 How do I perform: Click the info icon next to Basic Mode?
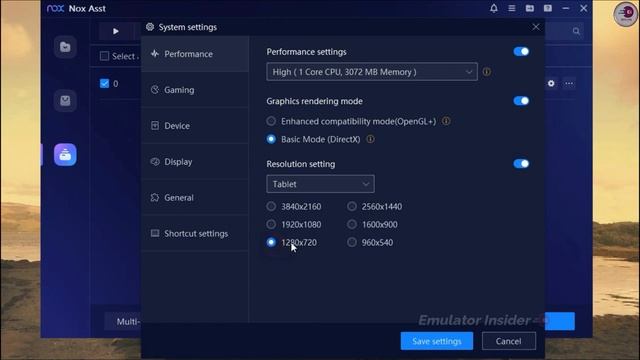[370, 139]
